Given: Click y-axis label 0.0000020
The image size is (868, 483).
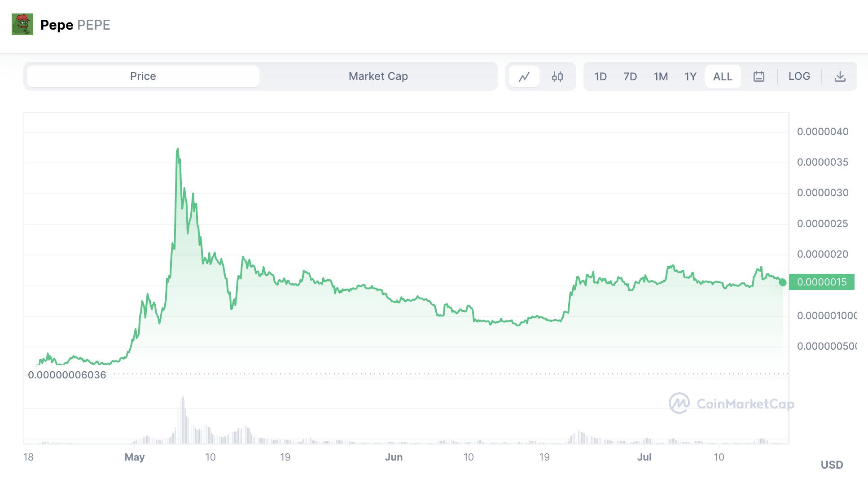Looking at the screenshot, I should [823, 254].
